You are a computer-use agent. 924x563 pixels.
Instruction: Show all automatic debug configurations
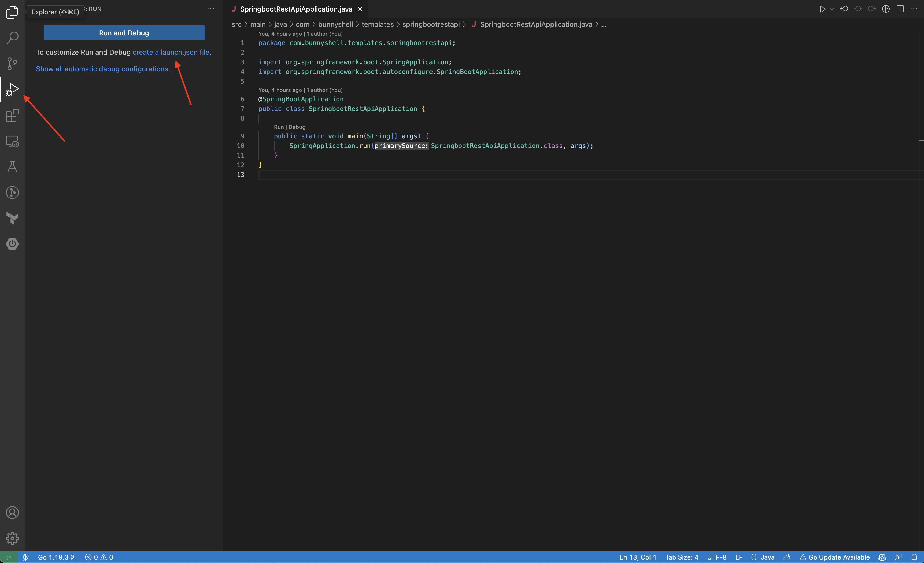pyautogui.click(x=102, y=69)
